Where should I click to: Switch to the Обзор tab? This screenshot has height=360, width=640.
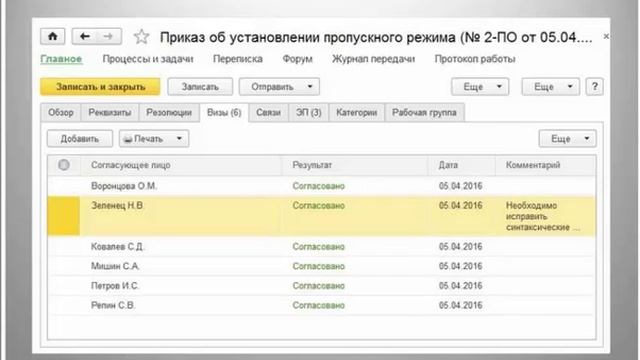click(61, 112)
